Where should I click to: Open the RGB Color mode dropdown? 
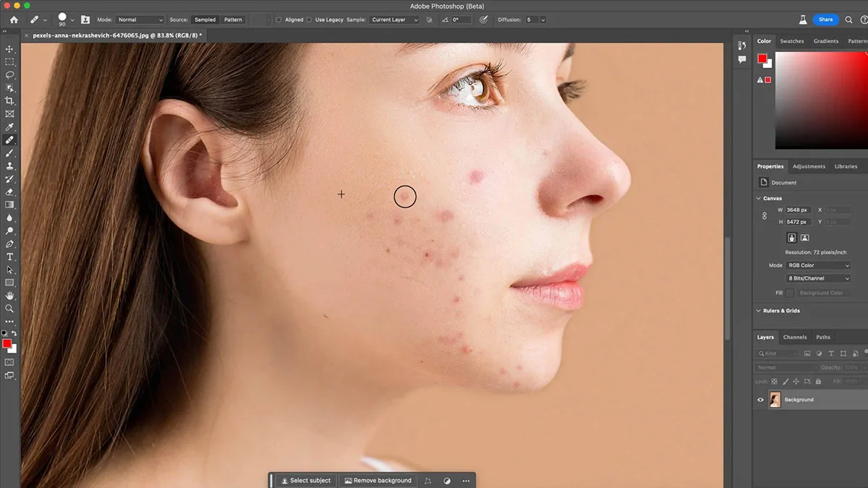click(818, 265)
